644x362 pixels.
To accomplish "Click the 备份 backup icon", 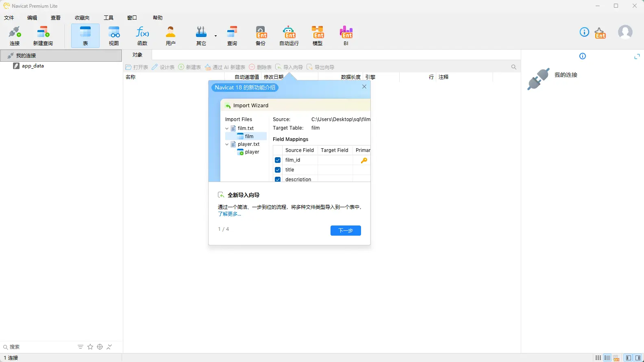I will pos(261,36).
